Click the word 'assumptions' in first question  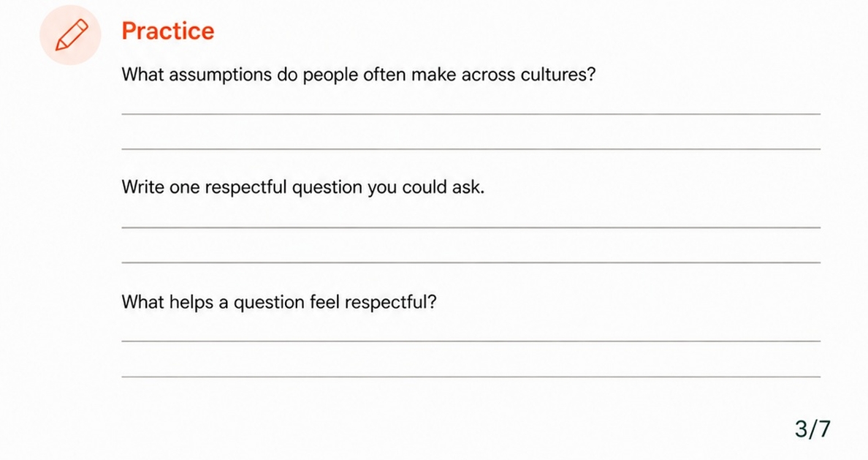pos(221,75)
